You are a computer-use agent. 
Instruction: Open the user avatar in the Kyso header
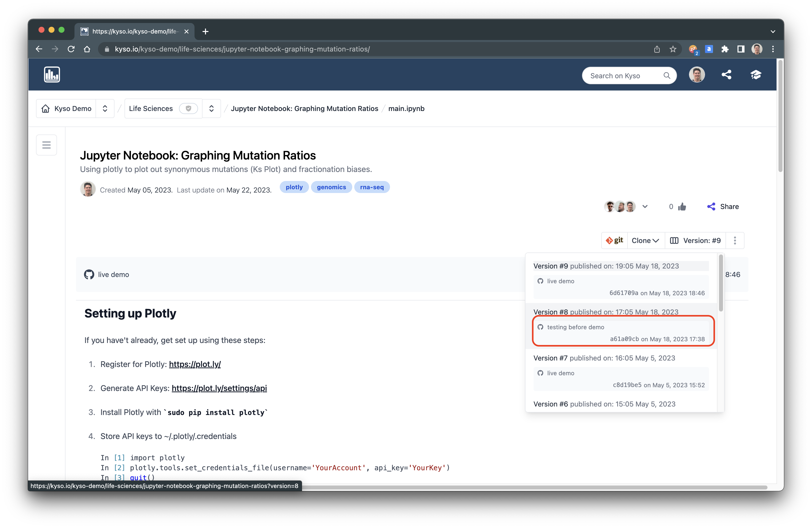point(697,75)
